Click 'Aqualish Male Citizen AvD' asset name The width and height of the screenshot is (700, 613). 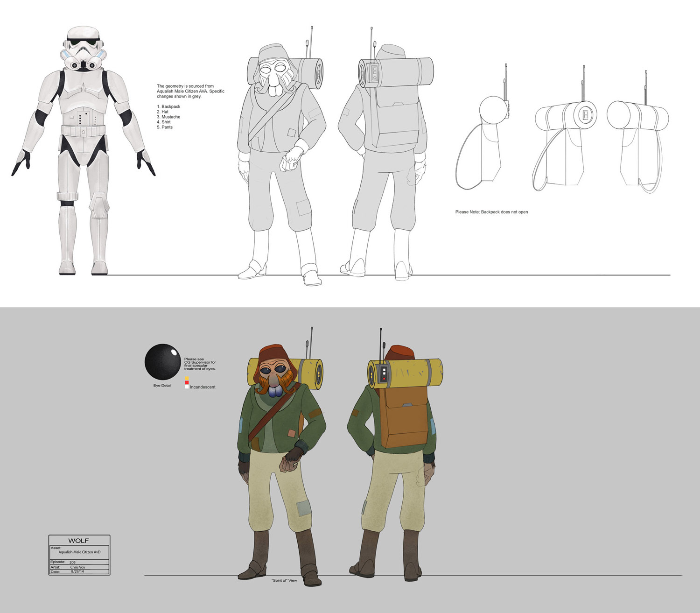79,552
